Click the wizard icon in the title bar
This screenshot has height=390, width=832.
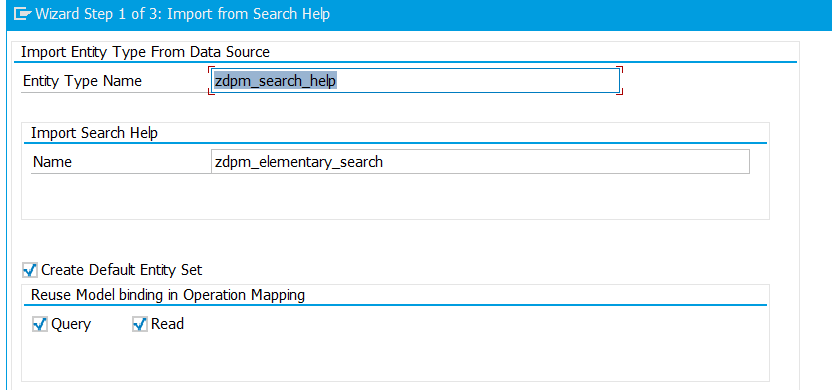click(22, 14)
